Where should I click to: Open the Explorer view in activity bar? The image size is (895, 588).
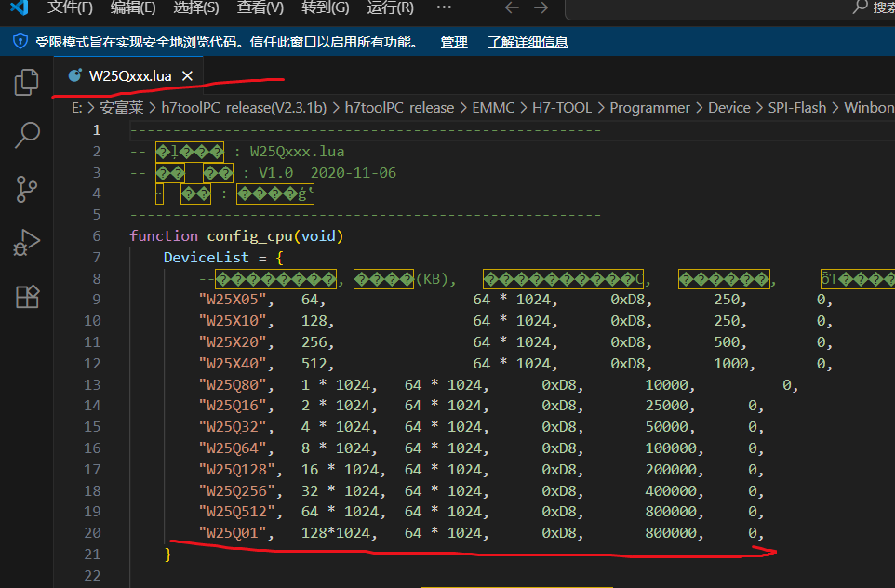click(x=26, y=83)
